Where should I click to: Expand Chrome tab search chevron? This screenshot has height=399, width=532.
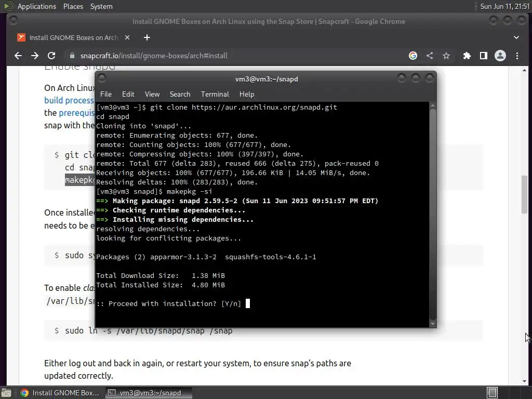click(516, 37)
